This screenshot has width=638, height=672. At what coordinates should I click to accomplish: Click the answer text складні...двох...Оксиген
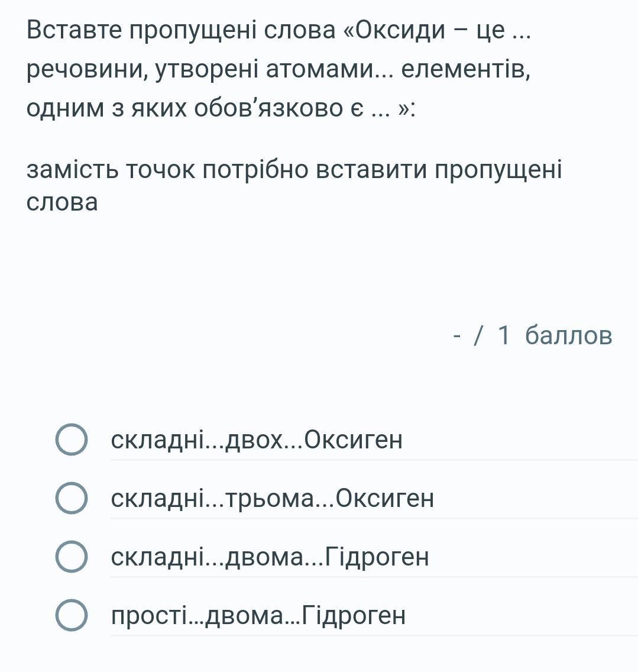pyautogui.click(x=257, y=440)
